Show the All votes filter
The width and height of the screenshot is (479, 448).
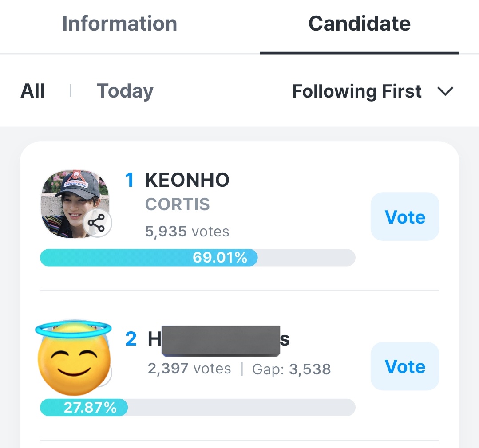point(32,91)
